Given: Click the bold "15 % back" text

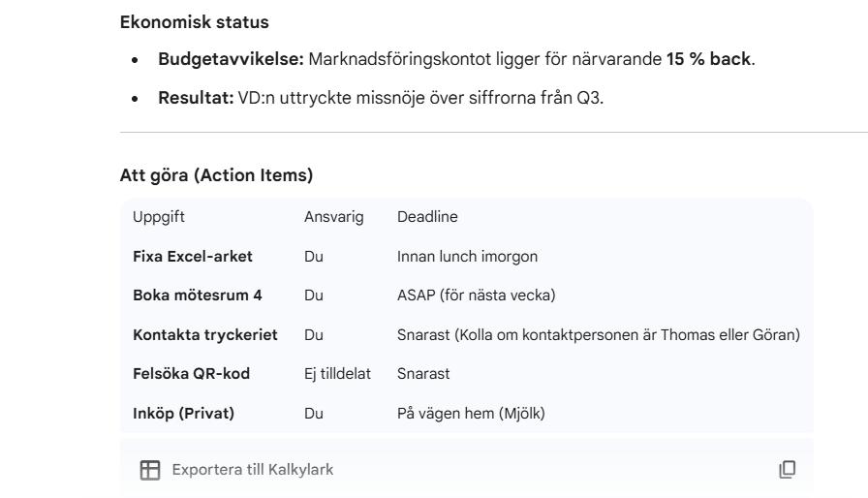Looking at the screenshot, I should pyautogui.click(x=709, y=59).
